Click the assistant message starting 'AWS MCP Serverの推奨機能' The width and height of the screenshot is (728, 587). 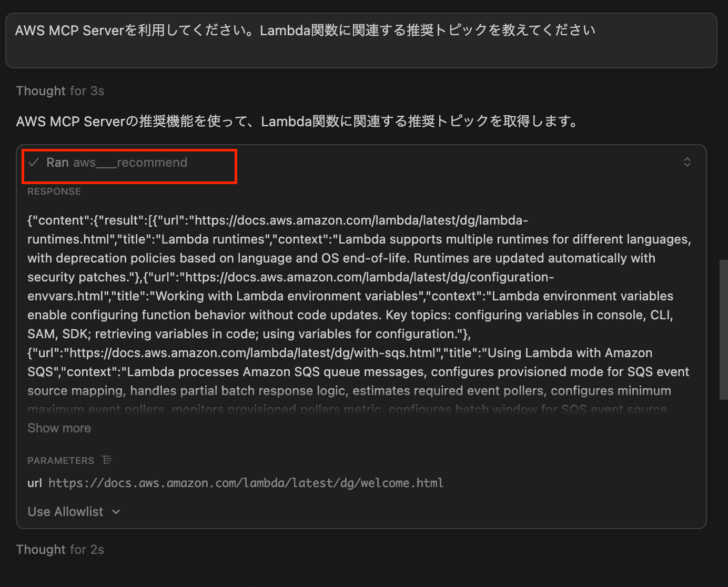tap(298, 122)
